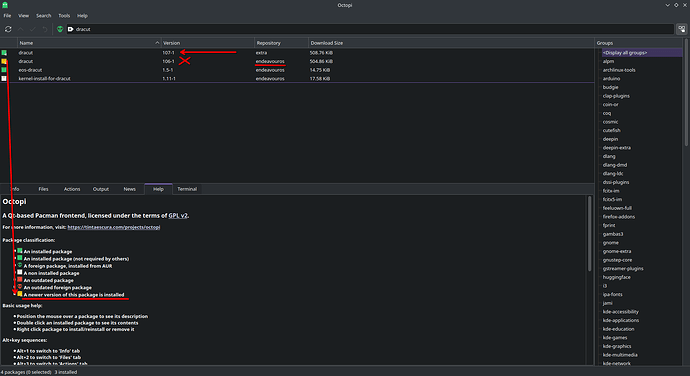
Task: Open the Tools menu
Action: [x=64, y=15]
